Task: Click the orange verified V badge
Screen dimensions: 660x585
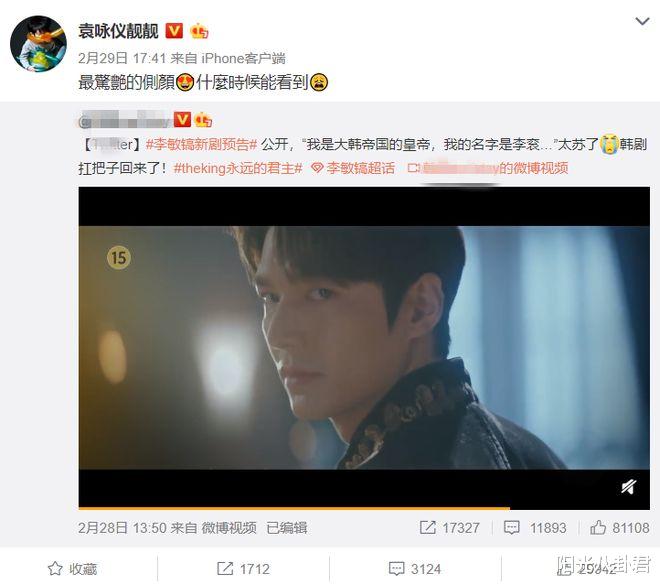Action: pos(174,31)
